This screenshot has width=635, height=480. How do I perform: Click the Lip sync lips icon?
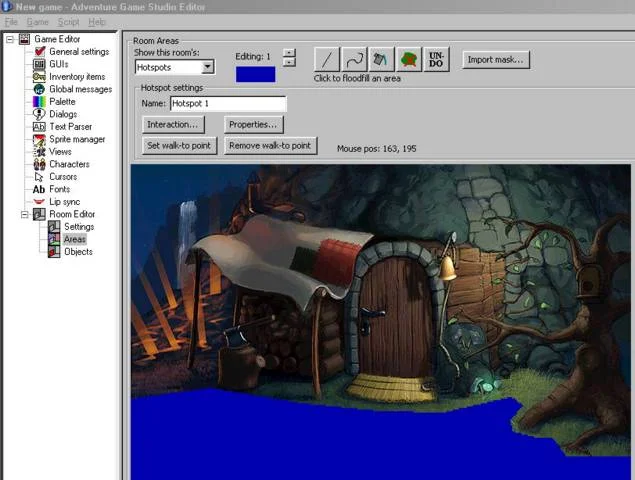tap(39, 202)
